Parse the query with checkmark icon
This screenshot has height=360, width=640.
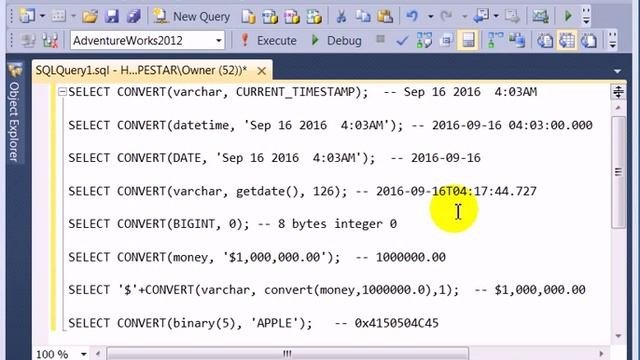point(402,40)
